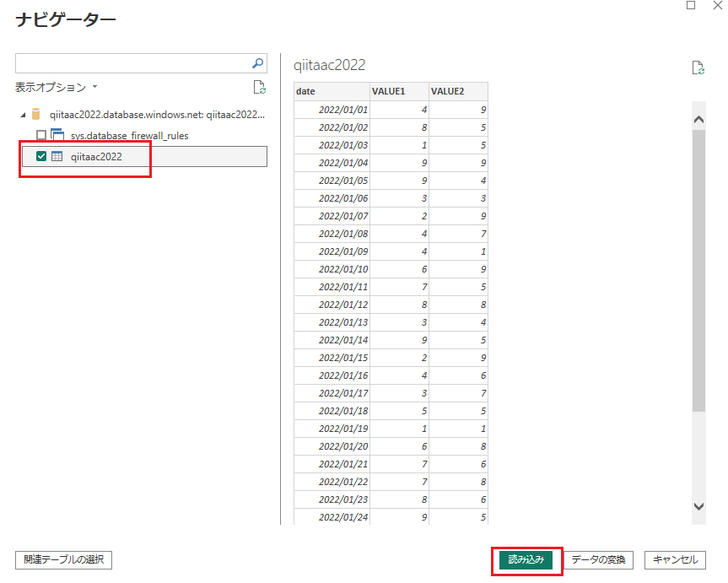Click the VALUE2 column header
Screen dimensions: 728x583
pos(458,91)
